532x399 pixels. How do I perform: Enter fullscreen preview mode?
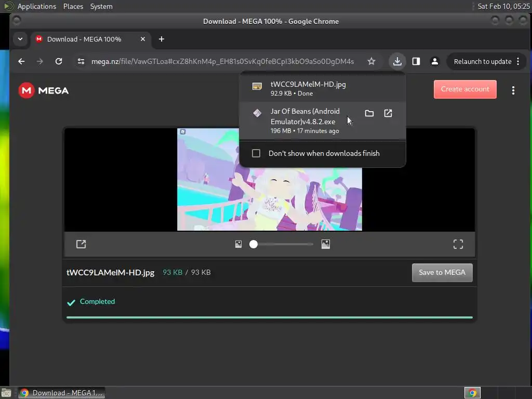pyautogui.click(x=458, y=244)
